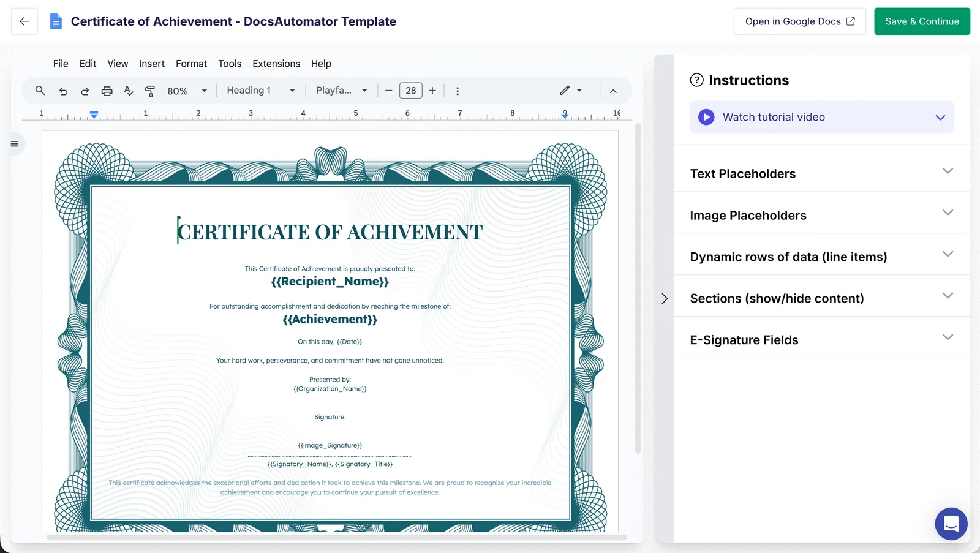Viewport: 980px width, 553px height.
Task: Click 'Your hard work, perseverance' sentence
Action: click(330, 361)
